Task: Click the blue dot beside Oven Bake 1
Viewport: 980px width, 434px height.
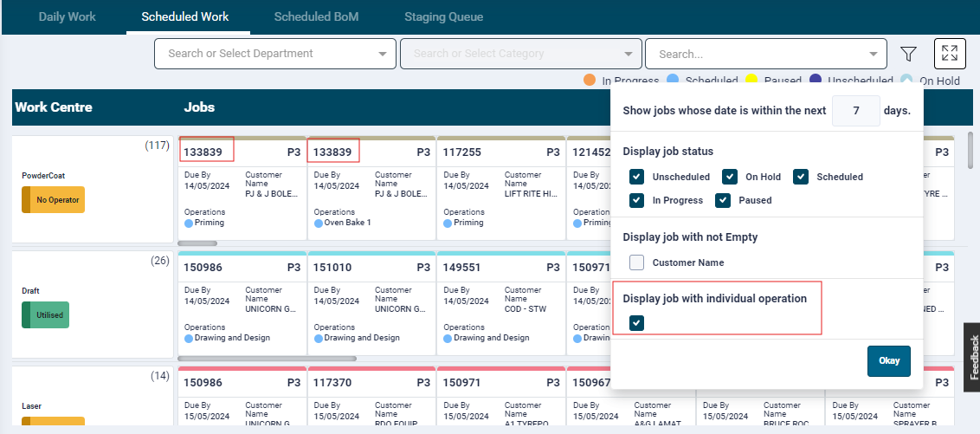Action: pyautogui.click(x=318, y=223)
